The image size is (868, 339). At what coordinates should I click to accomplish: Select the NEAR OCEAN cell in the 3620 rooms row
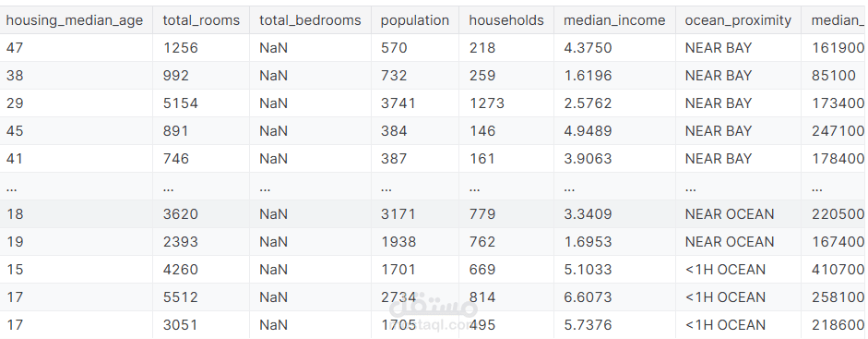(x=729, y=214)
